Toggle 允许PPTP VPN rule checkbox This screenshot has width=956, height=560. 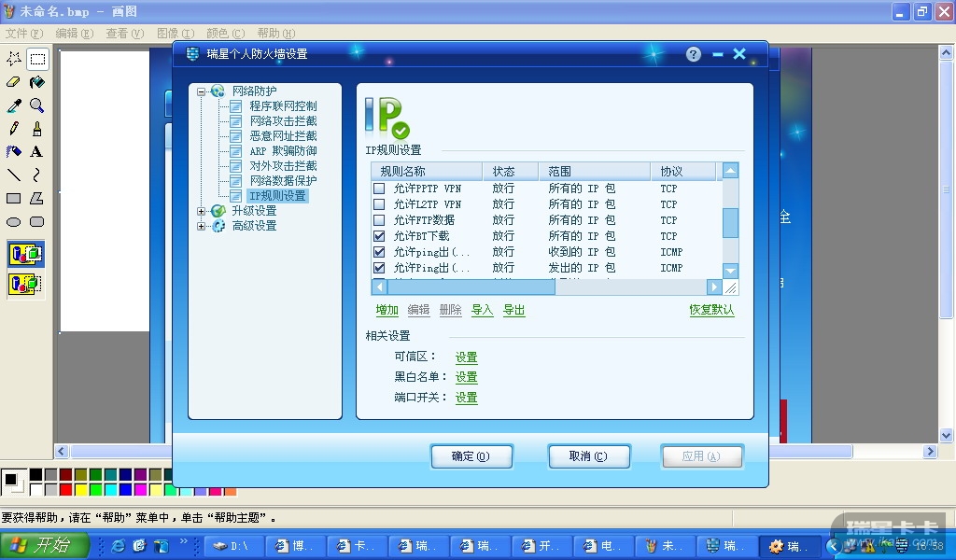click(379, 189)
